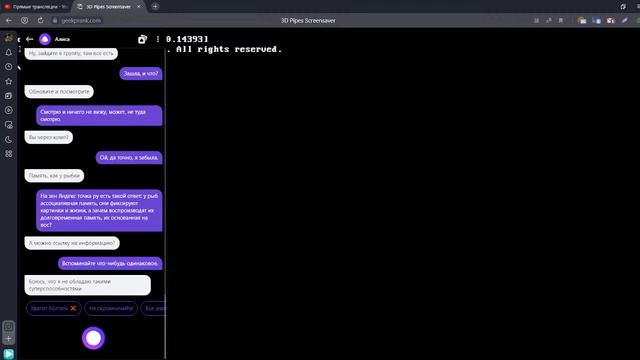Click the 'Обновите и посмотрите' message bubble
640x360 pixels.
[x=59, y=91]
